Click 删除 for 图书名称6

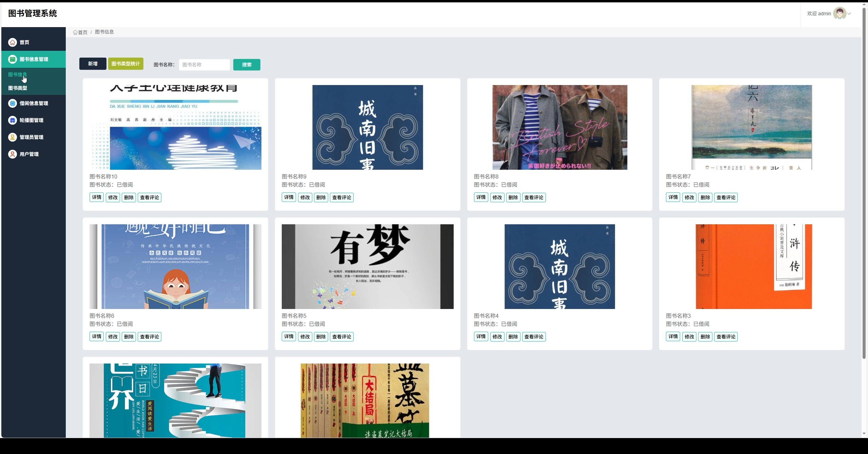tap(129, 336)
